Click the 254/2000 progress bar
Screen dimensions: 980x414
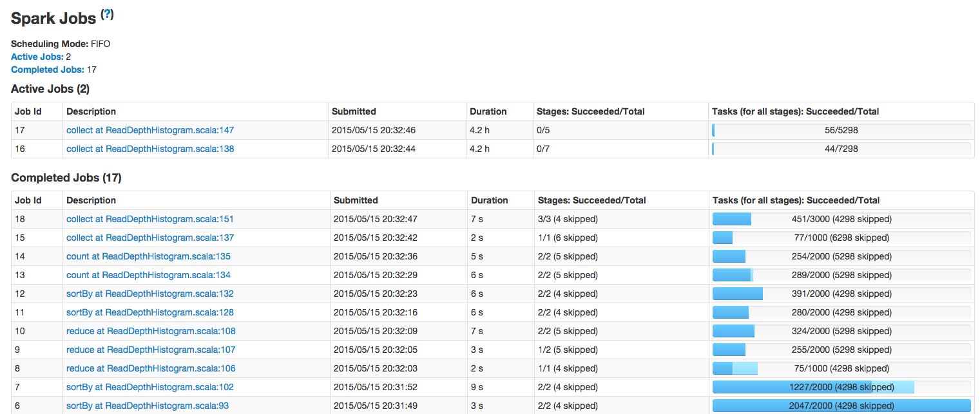(841, 256)
